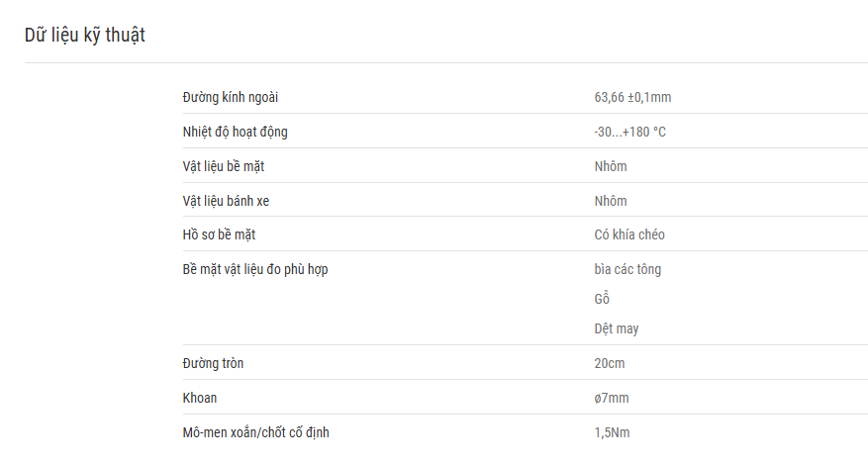Click the '20cm' circumference value

point(610,363)
